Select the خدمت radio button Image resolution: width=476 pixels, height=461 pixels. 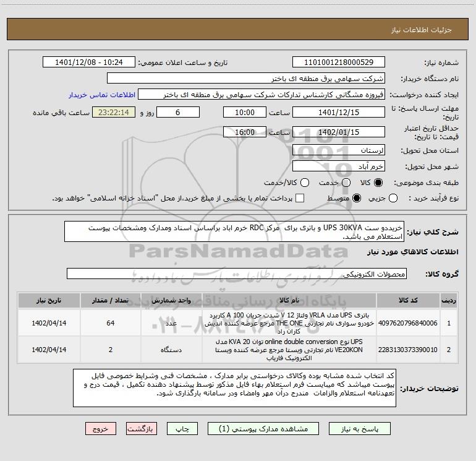[x=346, y=183]
